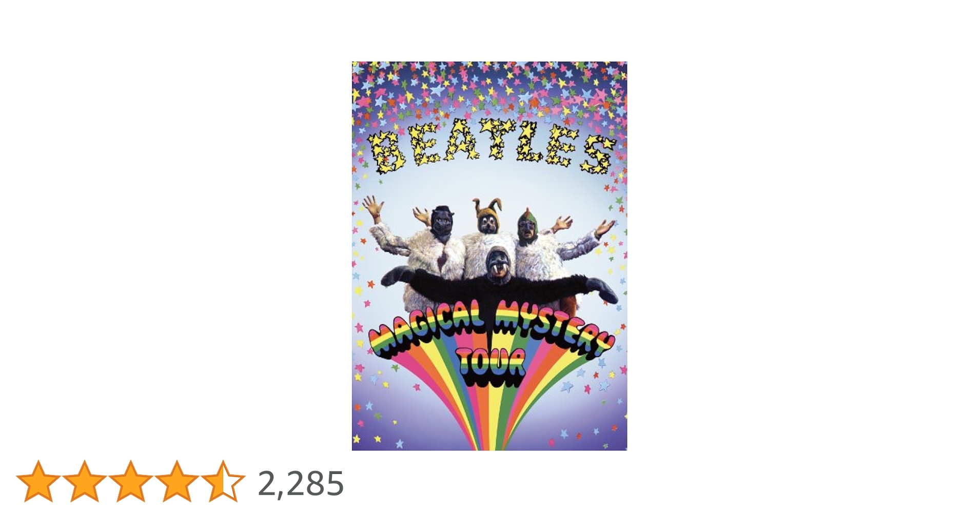Image resolution: width=980 pixels, height=513 pixels.
Task: Open the 2,285 ratings count
Action: (301, 484)
